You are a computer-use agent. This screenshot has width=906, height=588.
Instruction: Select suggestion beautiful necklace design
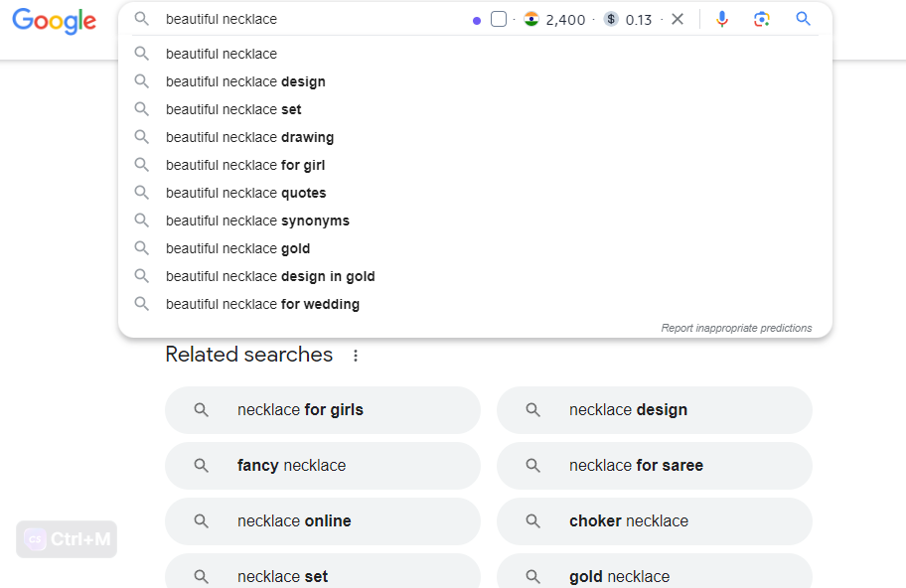(x=245, y=81)
